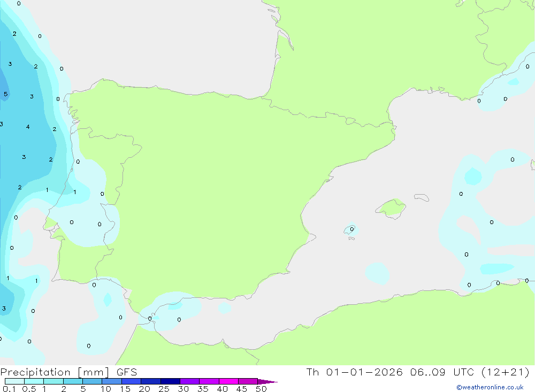Click the "GFS" model label
This screenshot has width=535, height=392.
[x=127, y=372]
